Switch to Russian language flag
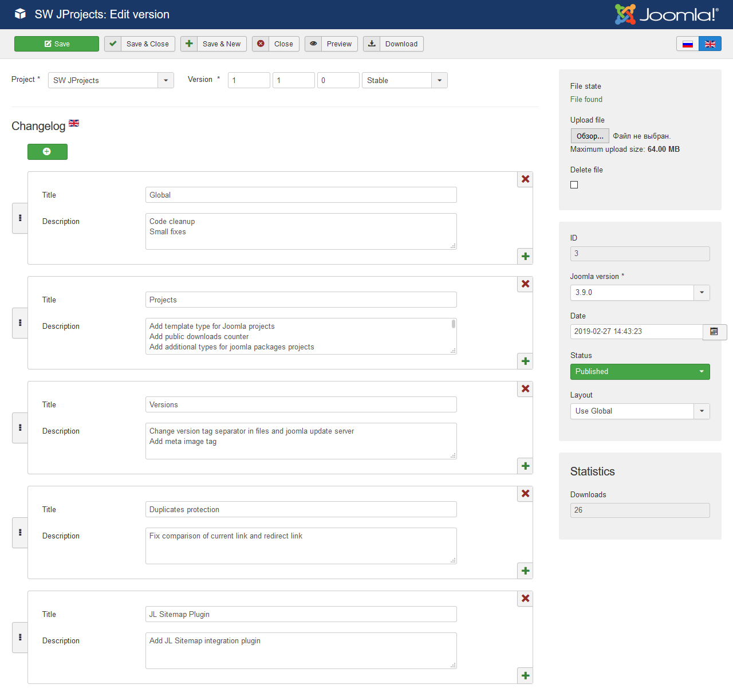Viewport: 733px width, 700px height. (688, 44)
